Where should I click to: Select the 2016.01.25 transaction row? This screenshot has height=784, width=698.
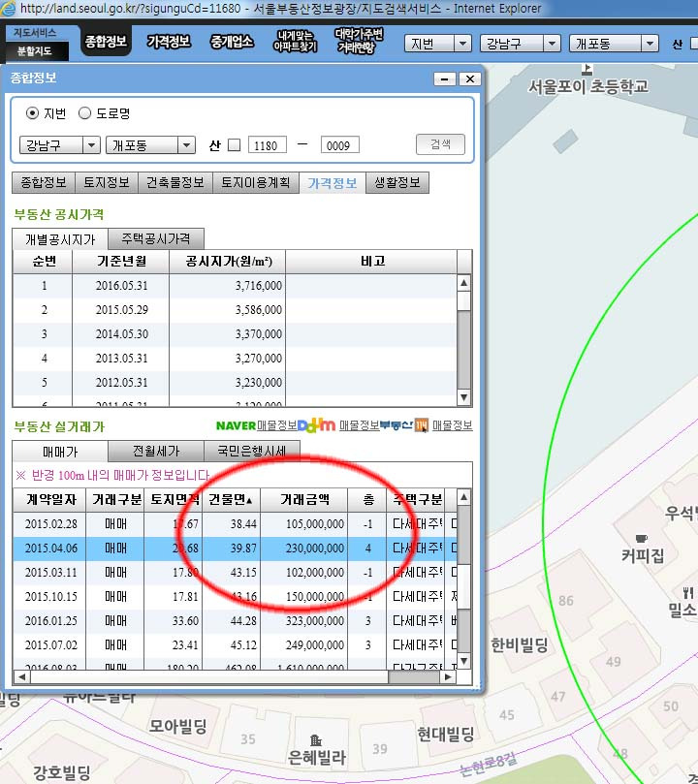click(235, 621)
